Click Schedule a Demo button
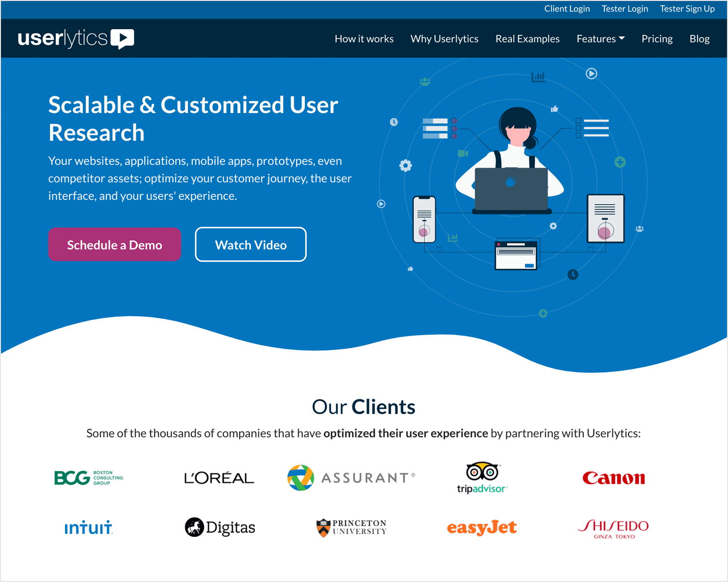This screenshot has width=728, height=582. (115, 244)
